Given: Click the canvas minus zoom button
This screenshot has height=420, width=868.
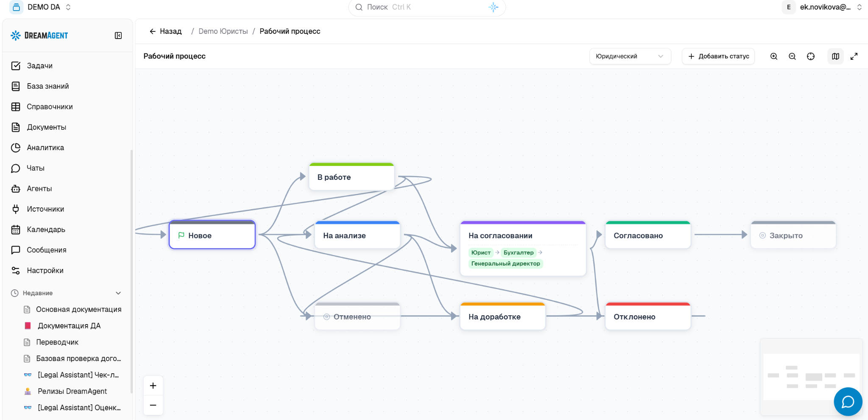Looking at the screenshot, I should tap(153, 405).
